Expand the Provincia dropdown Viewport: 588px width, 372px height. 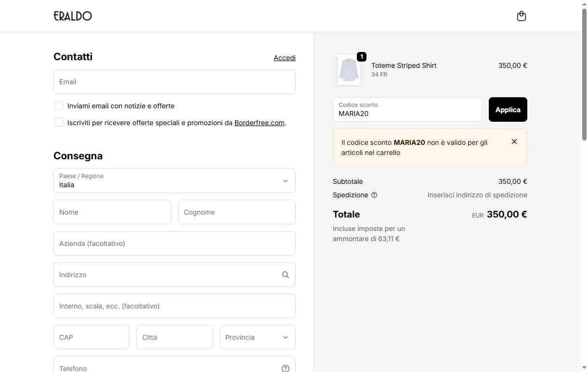coord(258,337)
